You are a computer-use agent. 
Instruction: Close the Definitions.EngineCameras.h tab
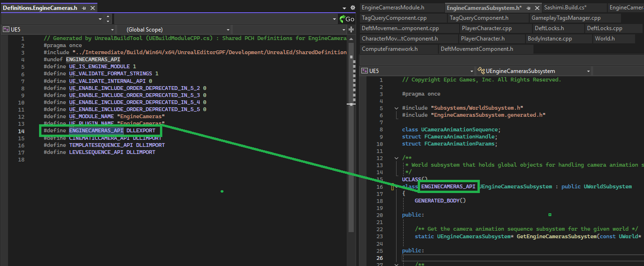pyautogui.click(x=91, y=8)
